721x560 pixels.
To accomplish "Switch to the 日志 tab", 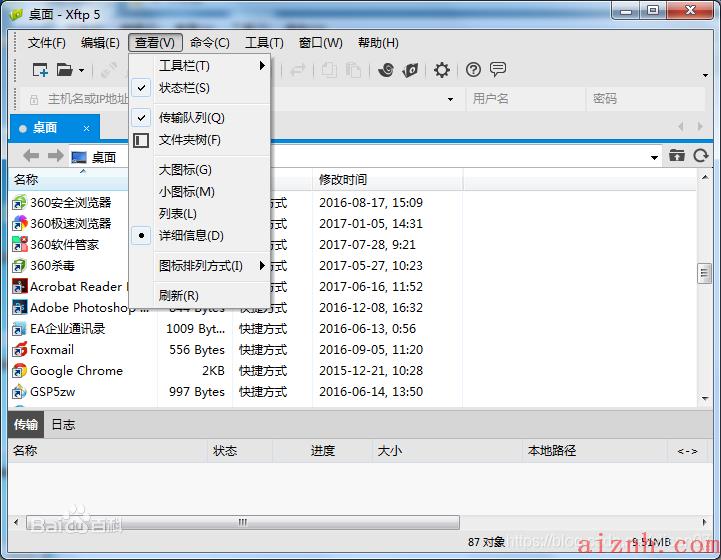I will pos(63,424).
